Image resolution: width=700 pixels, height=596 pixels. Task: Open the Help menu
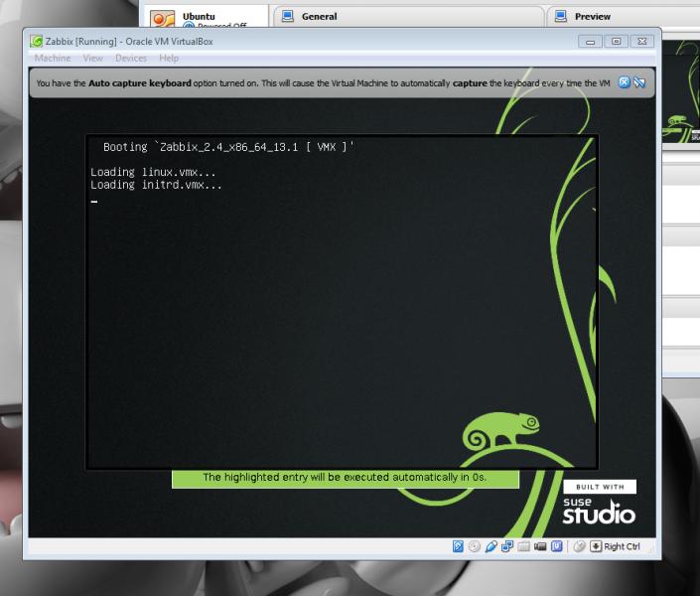click(169, 58)
